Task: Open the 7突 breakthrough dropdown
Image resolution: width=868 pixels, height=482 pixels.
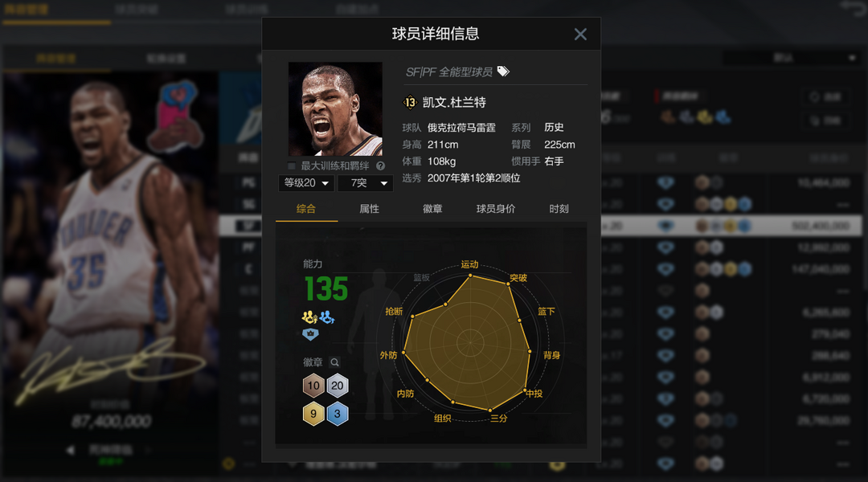Action: [366, 183]
